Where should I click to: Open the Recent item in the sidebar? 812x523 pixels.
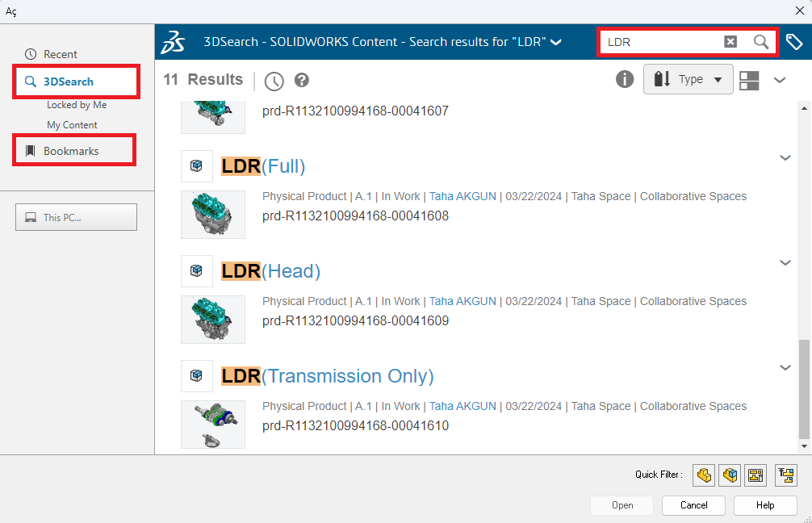point(61,54)
